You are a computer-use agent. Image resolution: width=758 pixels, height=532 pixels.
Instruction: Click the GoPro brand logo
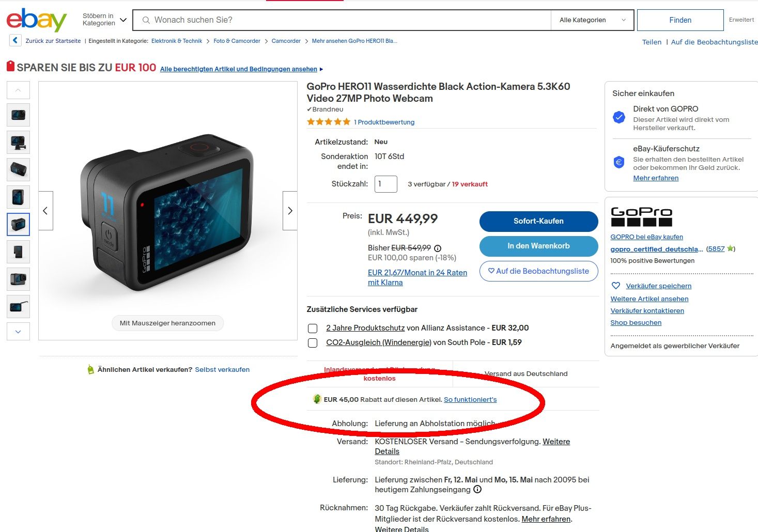pyautogui.click(x=641, y=217)
